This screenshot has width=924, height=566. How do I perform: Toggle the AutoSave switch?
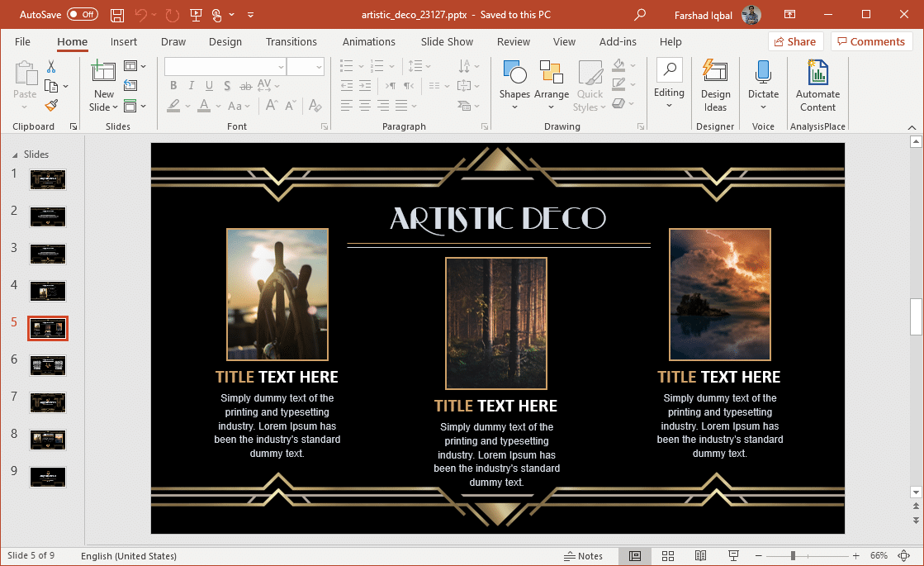pos(82,15)
